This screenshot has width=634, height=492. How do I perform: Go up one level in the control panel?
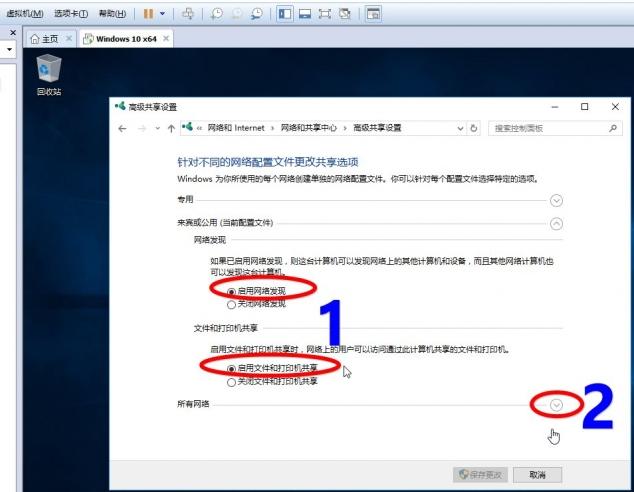pyautogui.click(x=171, y=129)
